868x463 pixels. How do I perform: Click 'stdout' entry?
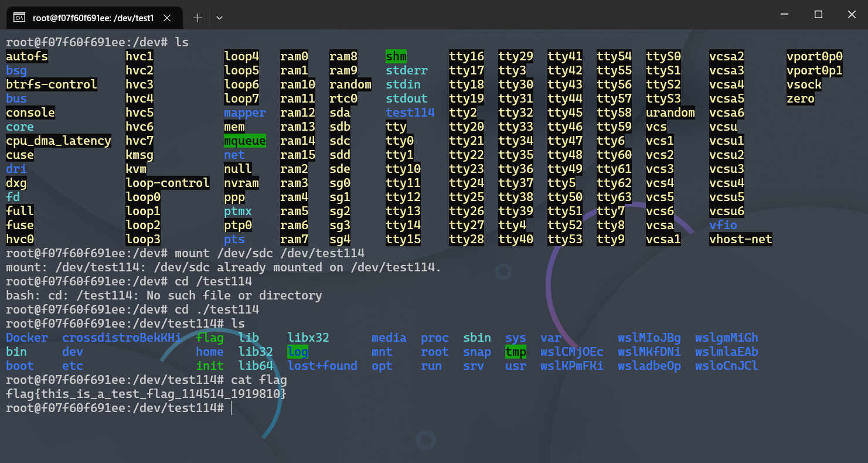point(407,98)
